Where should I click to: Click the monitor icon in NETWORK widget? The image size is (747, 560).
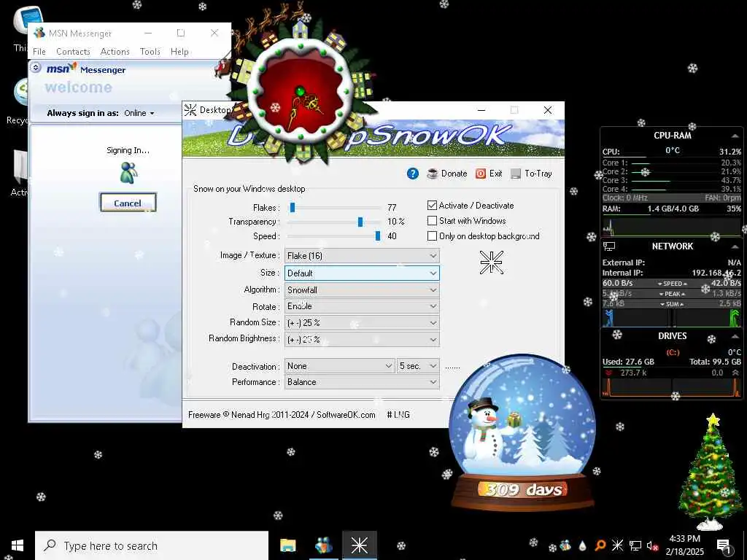pyautogui.click(x=609, y=246)
